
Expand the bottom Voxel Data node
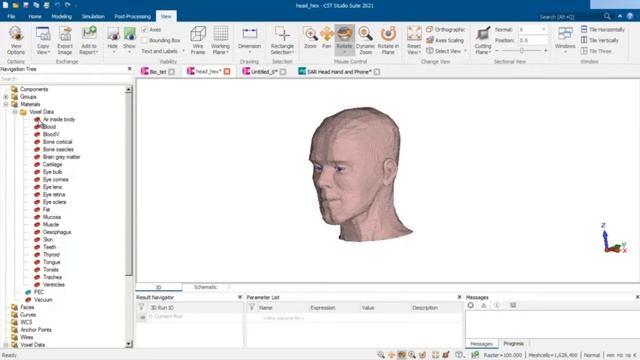(6, 345)
